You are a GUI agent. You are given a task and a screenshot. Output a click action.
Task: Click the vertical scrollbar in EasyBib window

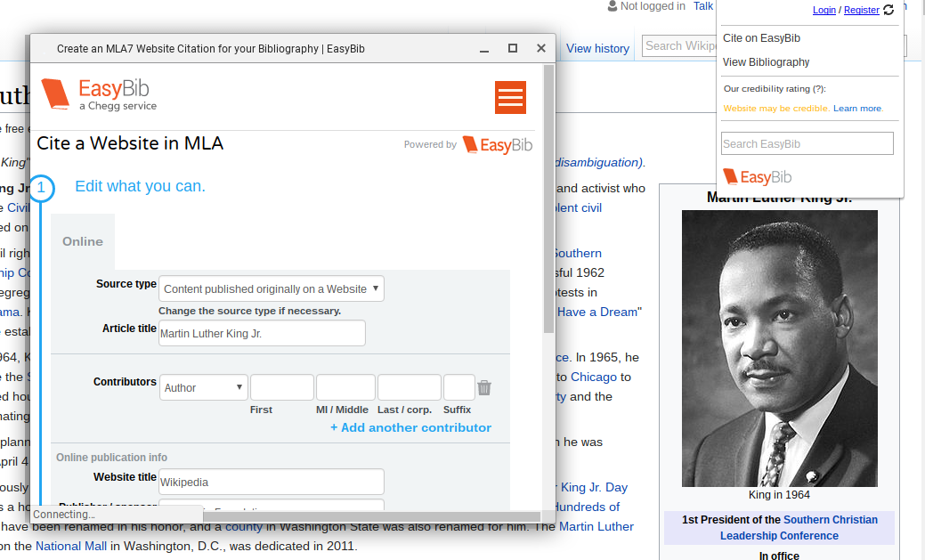tap(548, 199)
